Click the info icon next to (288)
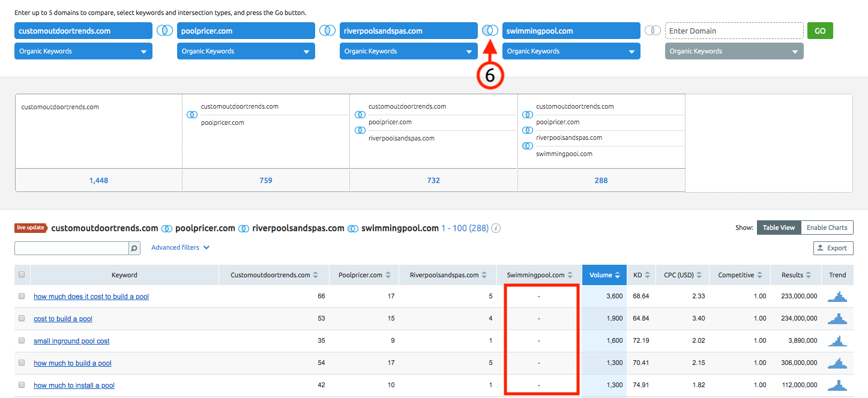868x398 pixels. point(496,229)
